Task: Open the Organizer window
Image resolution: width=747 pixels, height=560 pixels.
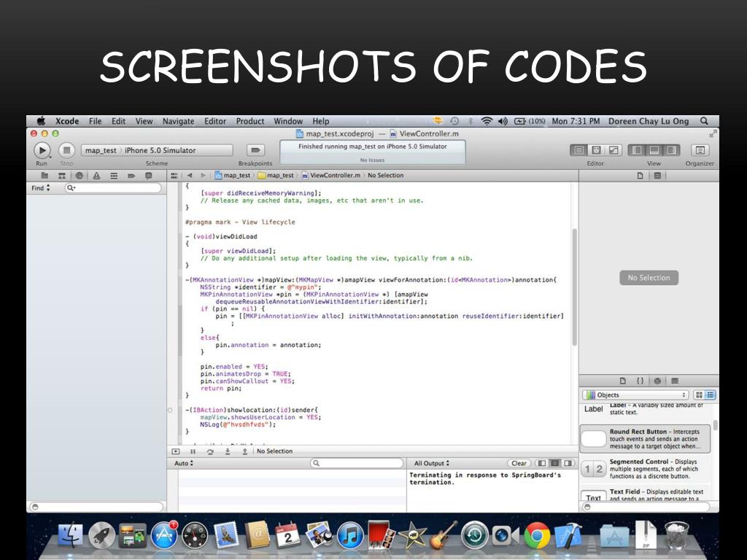Action: (x=700, y=150)
